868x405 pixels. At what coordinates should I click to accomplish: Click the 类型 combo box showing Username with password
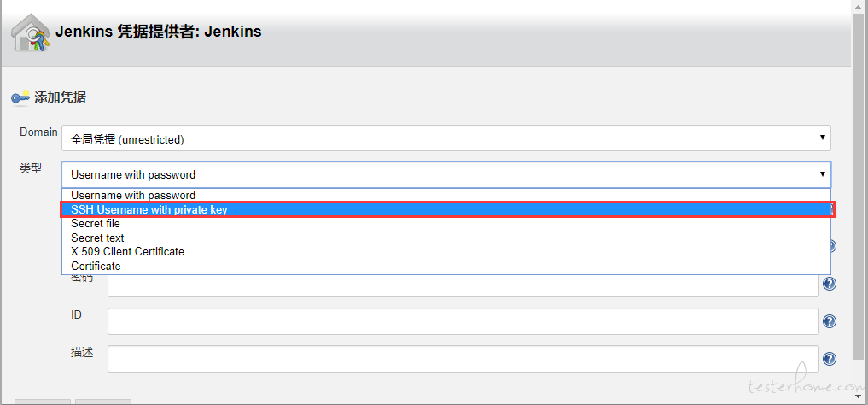[446, 174]
